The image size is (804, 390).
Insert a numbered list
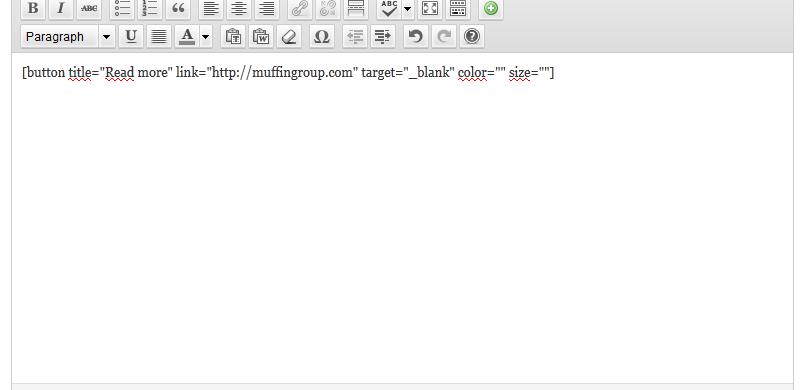pyautogui.click(x=150, y=9)
